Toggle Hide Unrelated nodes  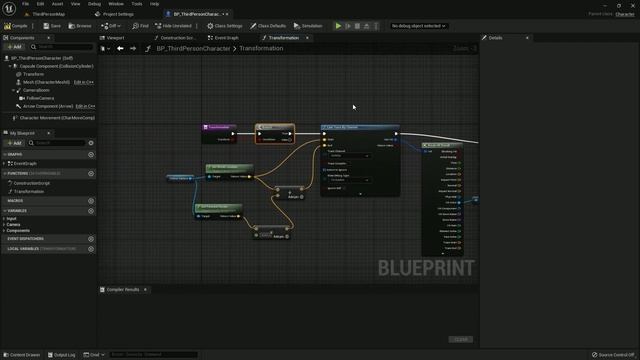coord(173,26)
